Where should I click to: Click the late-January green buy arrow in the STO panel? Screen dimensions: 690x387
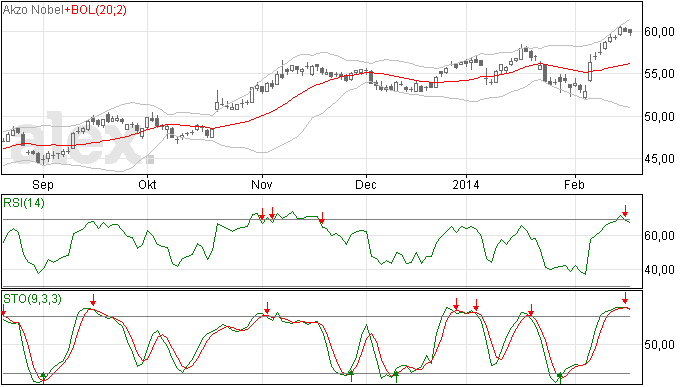[560, 377]
